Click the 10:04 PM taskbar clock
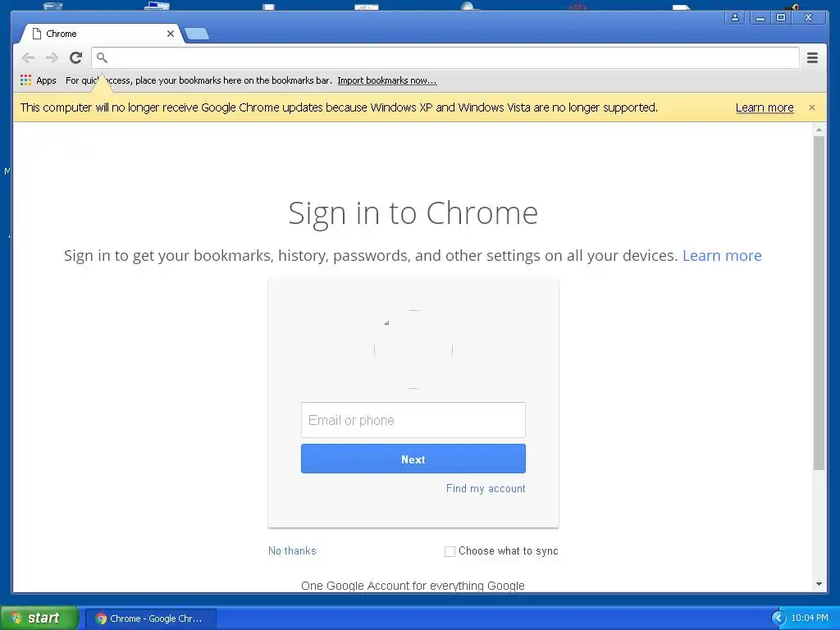 (x=810, y=619)
